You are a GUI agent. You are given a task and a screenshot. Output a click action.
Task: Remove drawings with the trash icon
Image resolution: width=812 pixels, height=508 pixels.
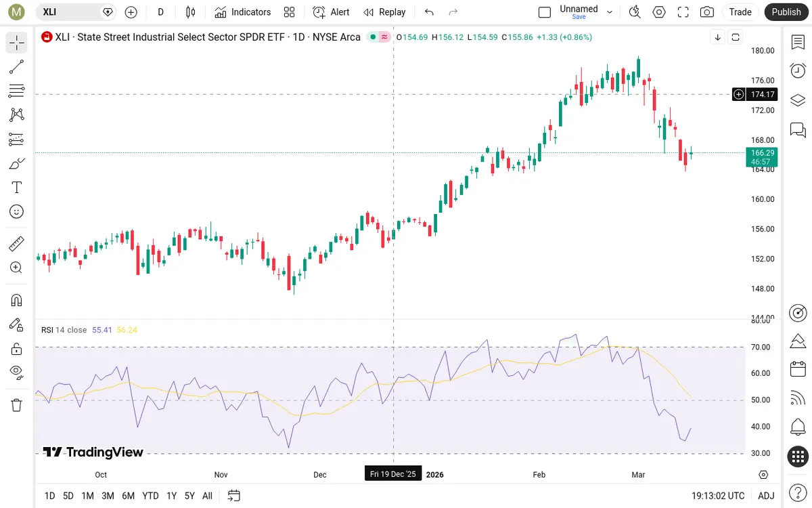17,405
